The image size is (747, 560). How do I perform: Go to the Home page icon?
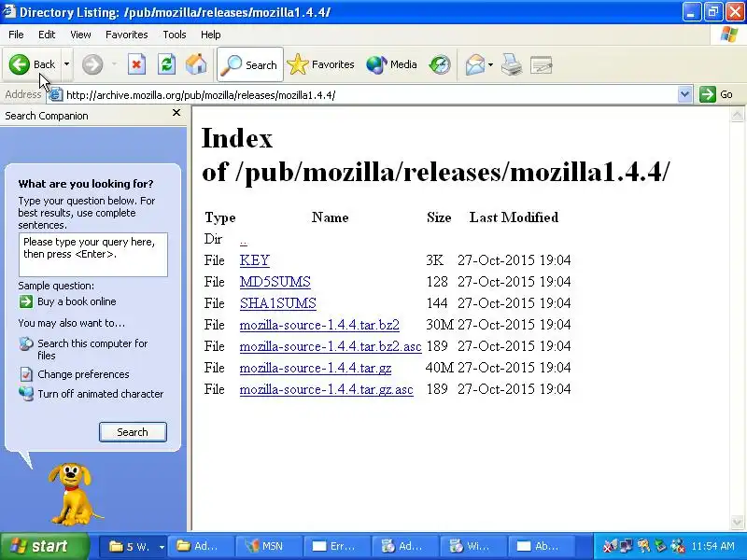pyautogui.click(x=196, y=64)
